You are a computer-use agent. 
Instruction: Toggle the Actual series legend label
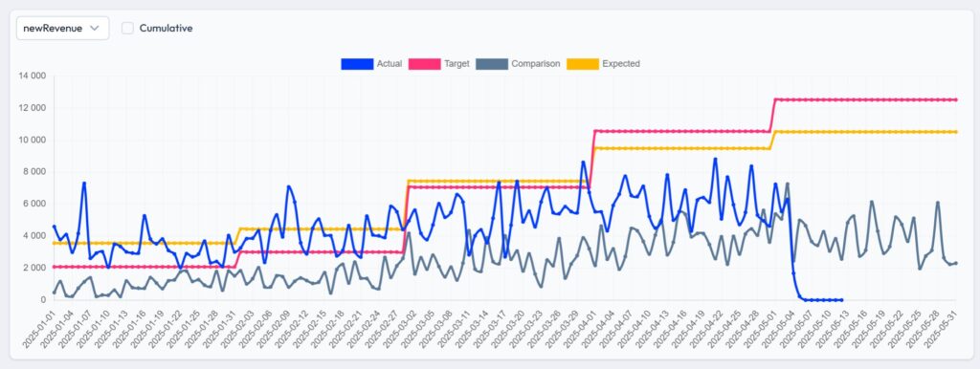(389, 64)
